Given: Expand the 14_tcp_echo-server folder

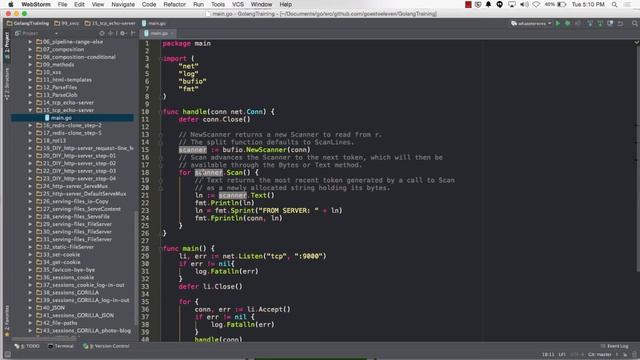Looking at the screenshot, I should 30,102.
